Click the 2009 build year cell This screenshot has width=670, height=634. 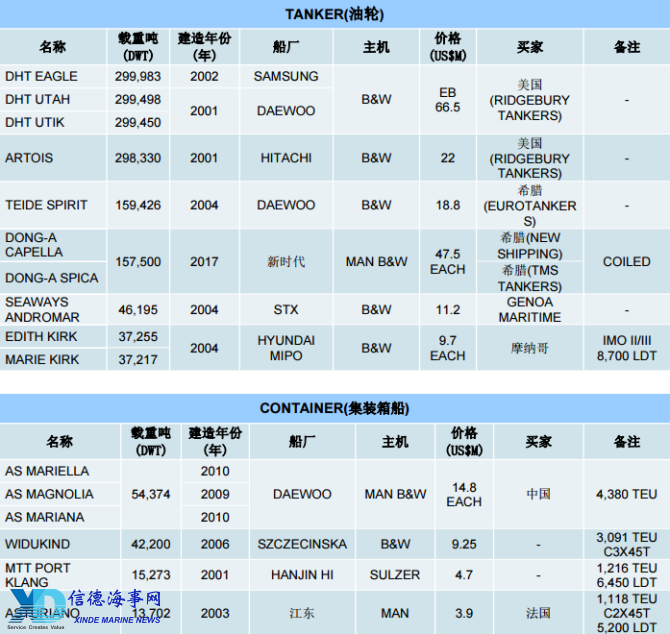coord(215,494)
